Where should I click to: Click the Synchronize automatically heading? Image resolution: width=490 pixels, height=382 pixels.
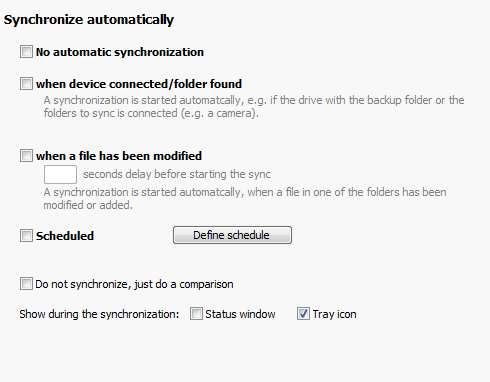pyautogui.click(x=89, y=20)
